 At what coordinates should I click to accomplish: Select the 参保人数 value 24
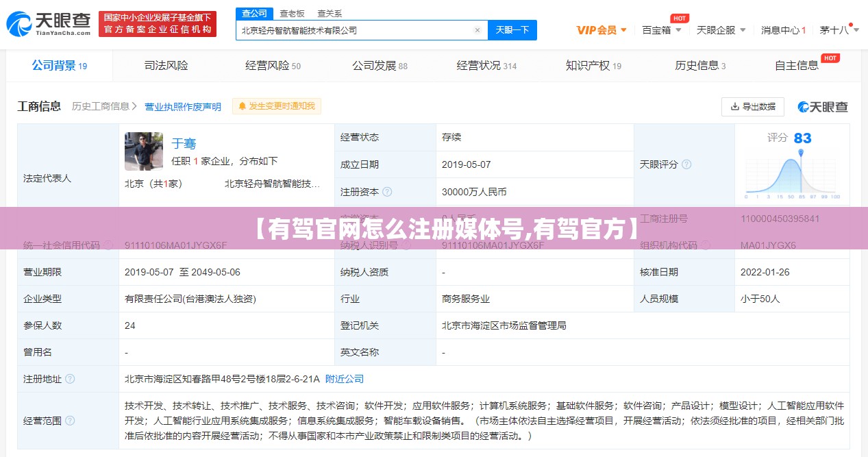(130, 325)
